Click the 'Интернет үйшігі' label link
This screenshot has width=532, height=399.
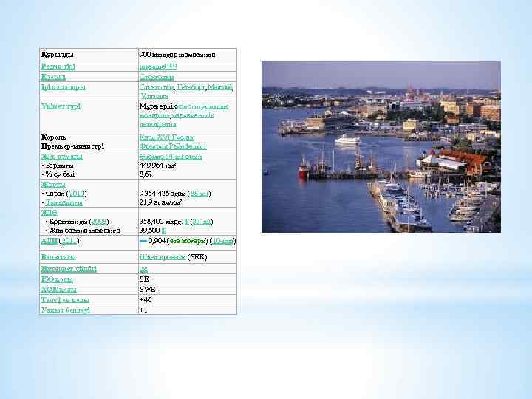69,269
